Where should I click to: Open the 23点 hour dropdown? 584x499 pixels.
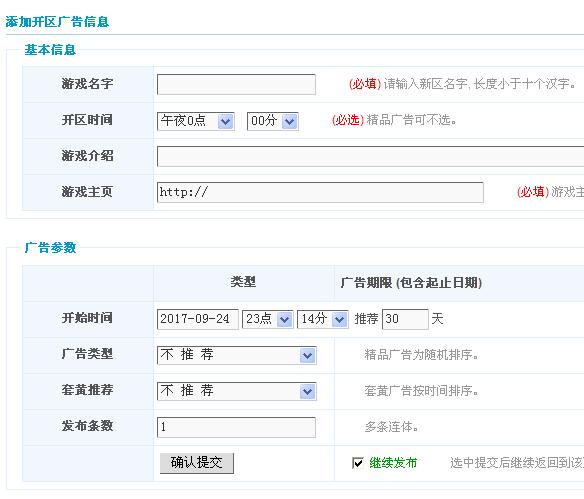tap(268, 319)
